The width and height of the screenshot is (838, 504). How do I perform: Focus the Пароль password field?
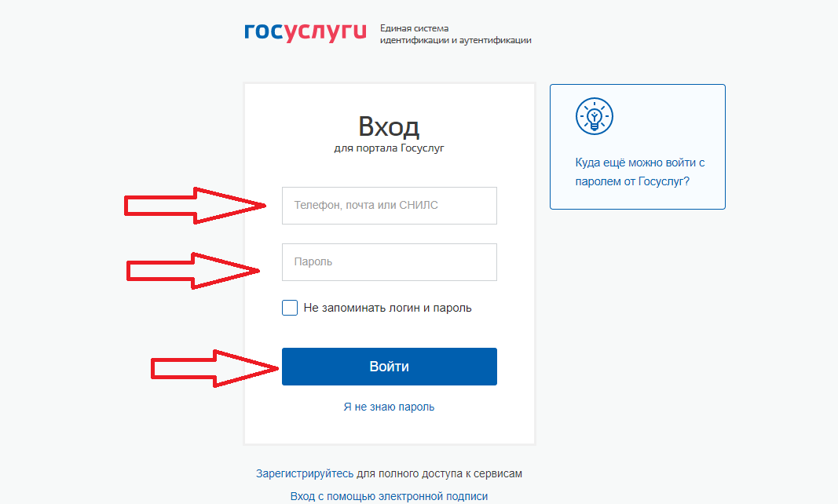(x=389, y=262)
